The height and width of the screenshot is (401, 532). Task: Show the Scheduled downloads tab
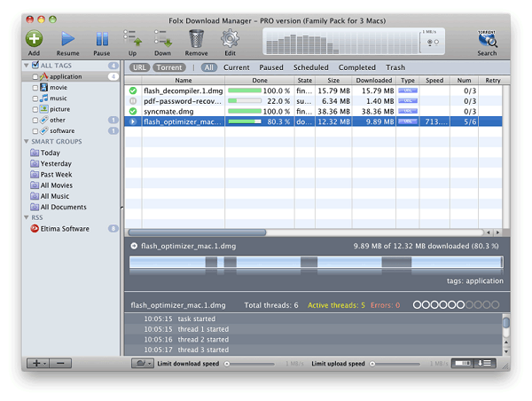[310, 67]
